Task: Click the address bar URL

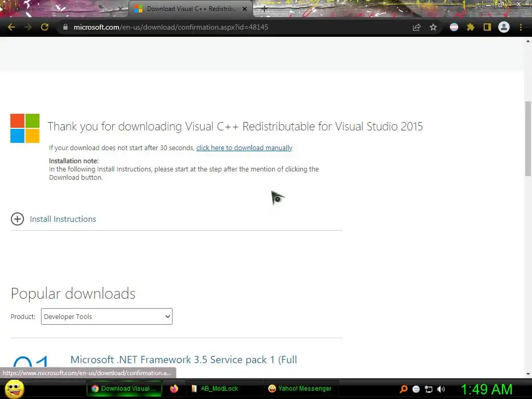Action: [x=170, y=27]
